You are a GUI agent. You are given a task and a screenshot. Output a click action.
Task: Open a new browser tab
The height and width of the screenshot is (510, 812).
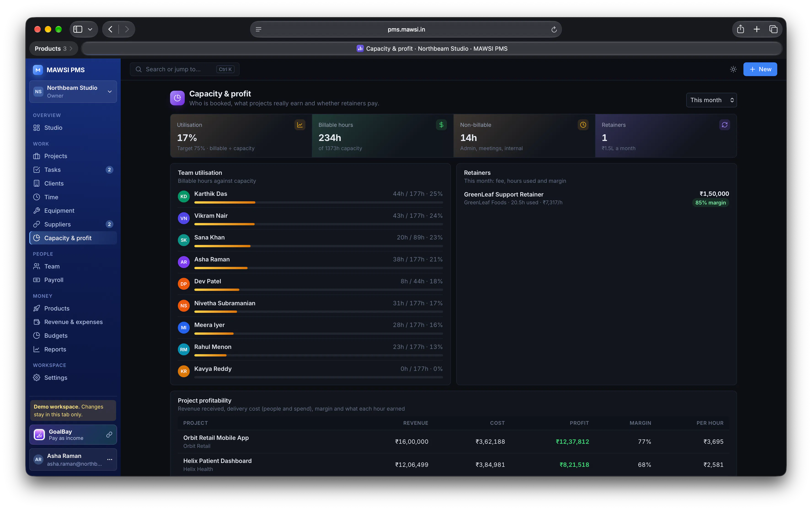[x=757, y=29]
